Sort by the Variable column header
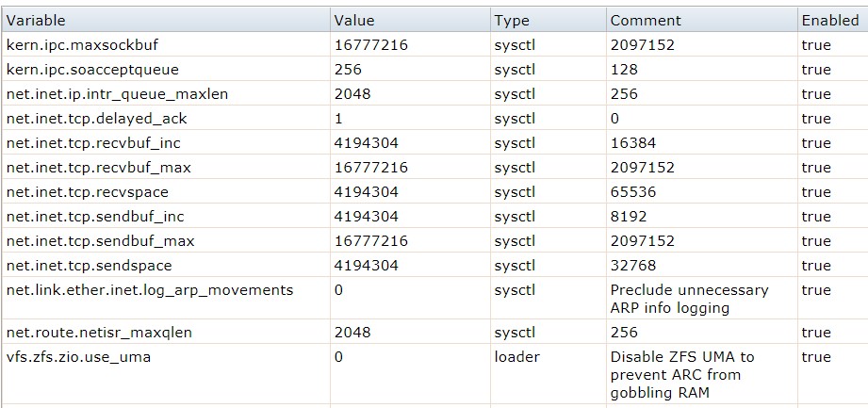 [x=37, y=20]
